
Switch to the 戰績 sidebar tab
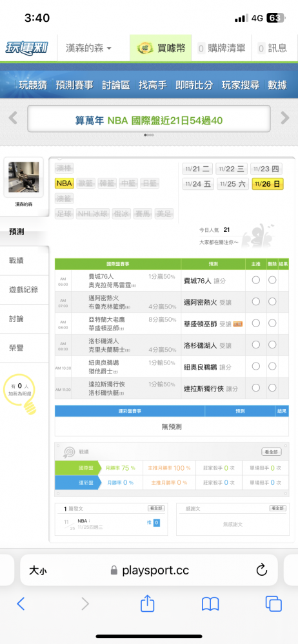click(17, 260)
